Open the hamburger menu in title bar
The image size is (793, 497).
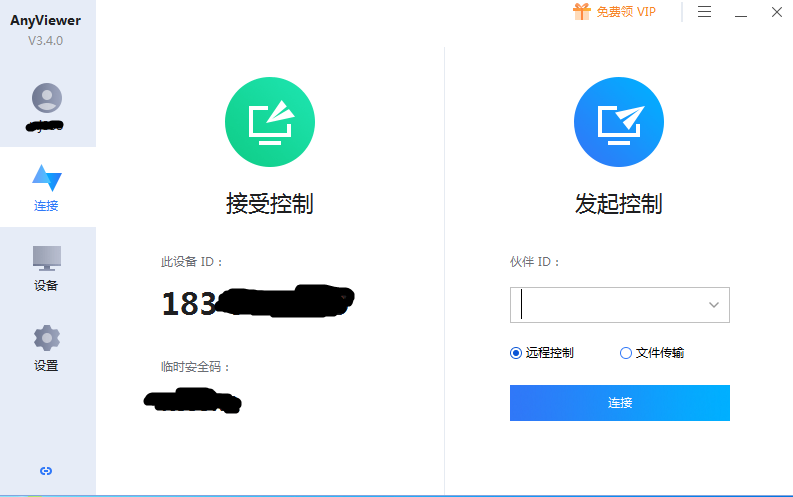704,12
